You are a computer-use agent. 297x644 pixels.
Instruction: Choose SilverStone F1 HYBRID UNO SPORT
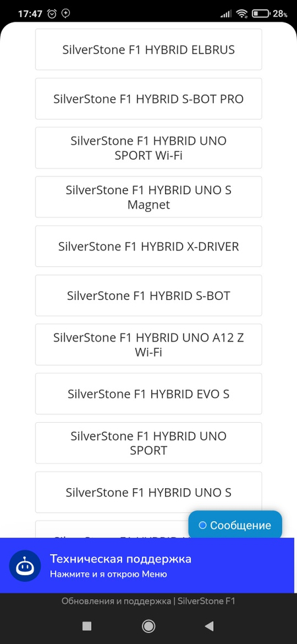(x=148, y=443)
